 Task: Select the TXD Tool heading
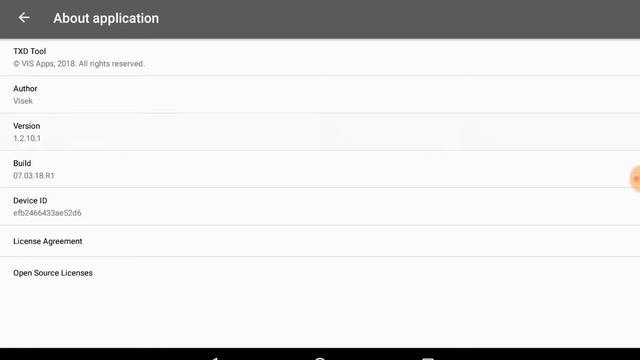[x=29, y=51]
